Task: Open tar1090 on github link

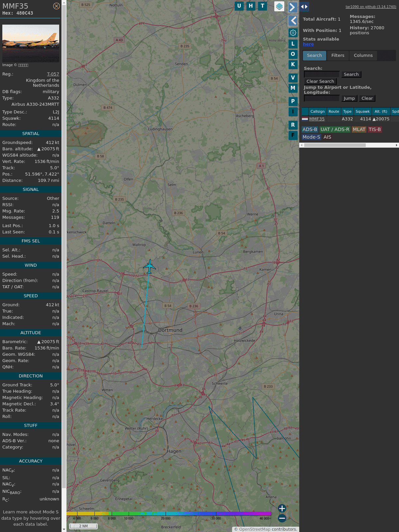Action: (371, 7)
